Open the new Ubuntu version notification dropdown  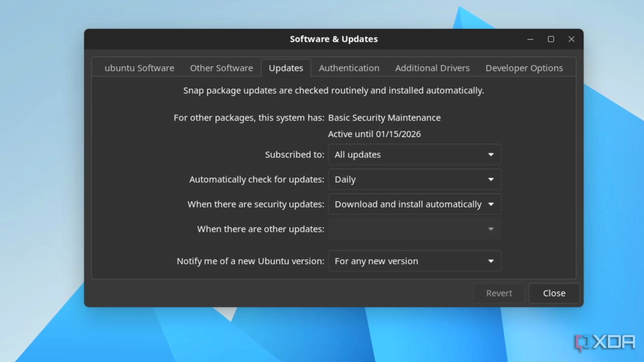click(414, 261)
